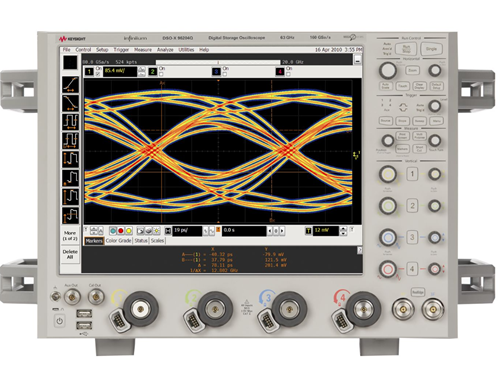This screenshot has height=375, width=500.
Task: Click the help question icon after trigger level
Action: [352, 229]
